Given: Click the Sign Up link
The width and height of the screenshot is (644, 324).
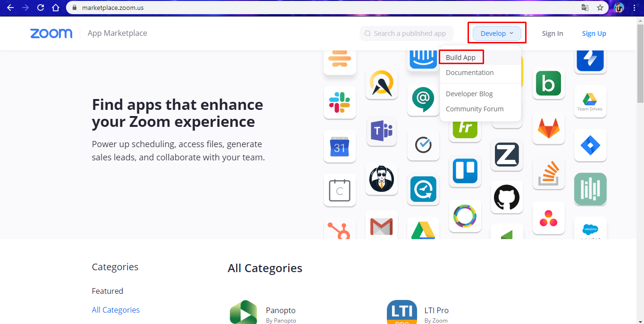Looking at the screenshot, I should [x=594, y=33].
